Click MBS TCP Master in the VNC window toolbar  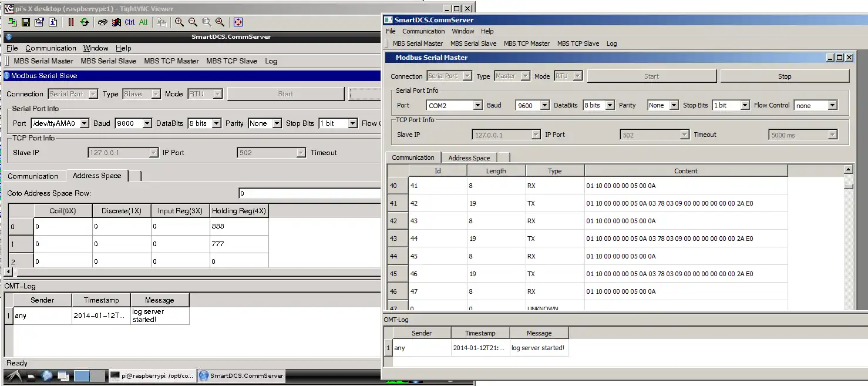171,61
